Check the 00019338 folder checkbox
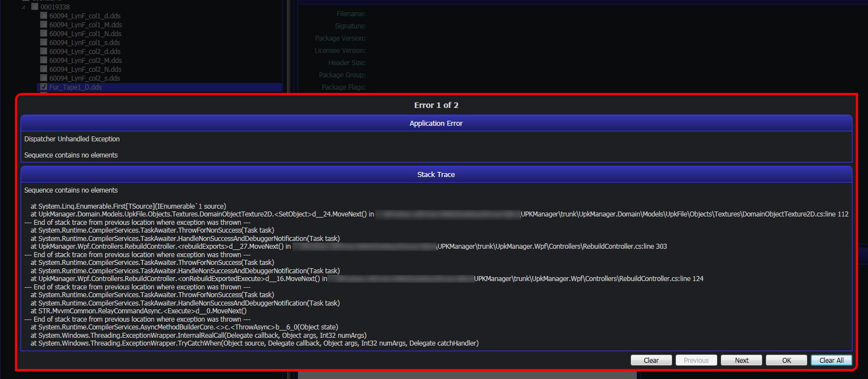Image resolution: width=868 pixels, height=379 pixels. [34, 7]
